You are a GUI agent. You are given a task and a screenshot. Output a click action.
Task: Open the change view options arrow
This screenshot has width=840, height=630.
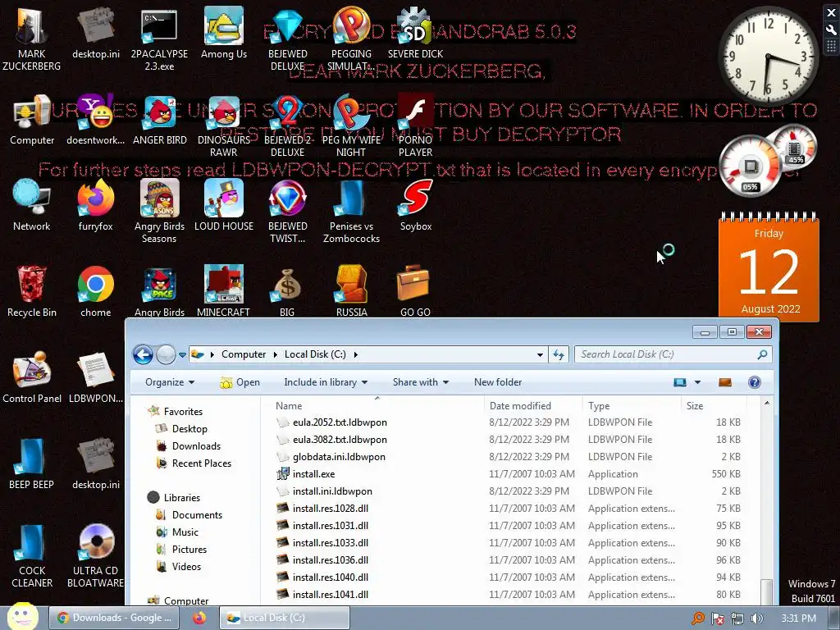tap(697, 382)
